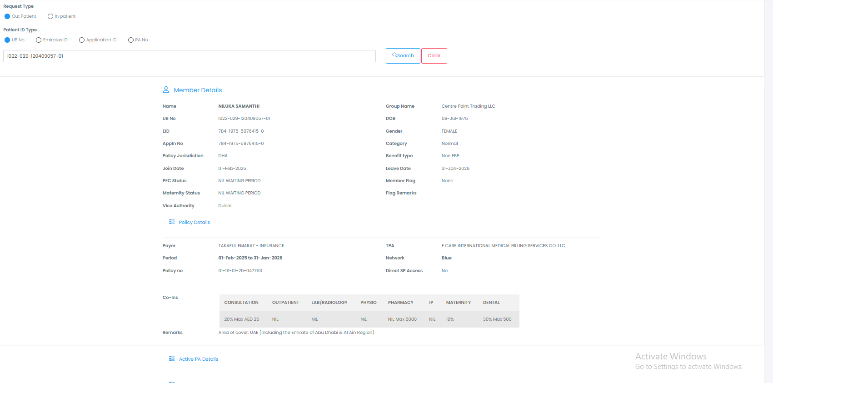This screenshot has height=398, width=868.
Task: Select the Out Patient request type
Action: click(7, 16)
